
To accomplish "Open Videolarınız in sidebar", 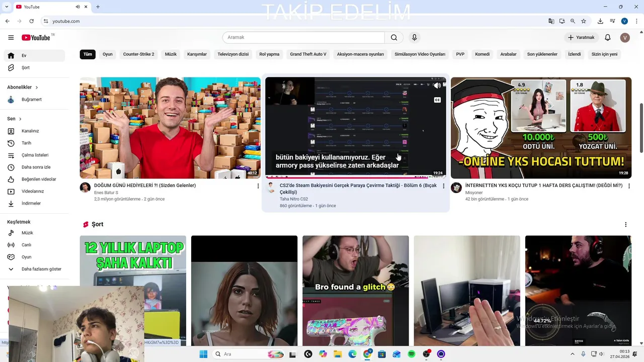I will pos(34,192).
